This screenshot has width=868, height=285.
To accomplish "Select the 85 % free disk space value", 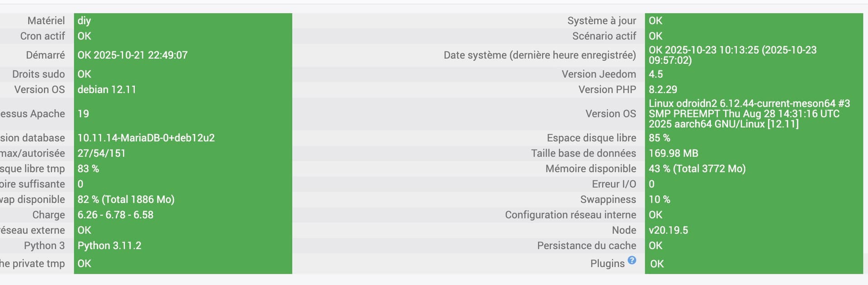I will [x=659, y=138].
